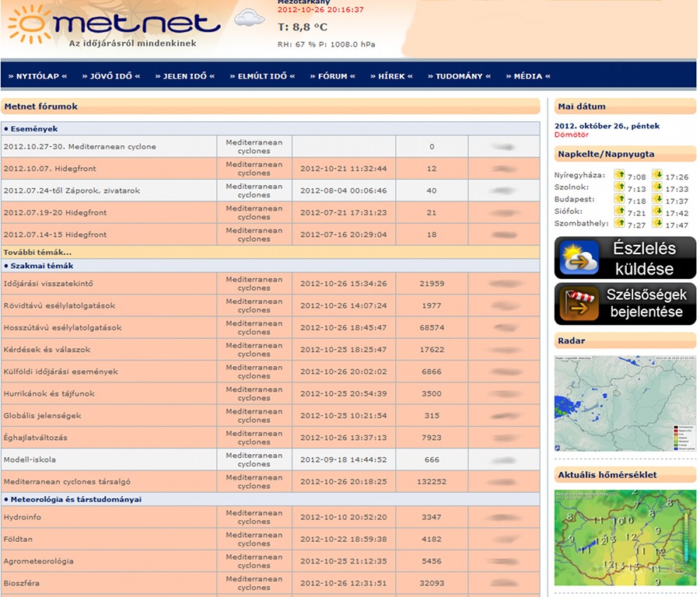Open the Időjárási visszatekintő forum topic
The image size is (700, 597).
(49, 284)
